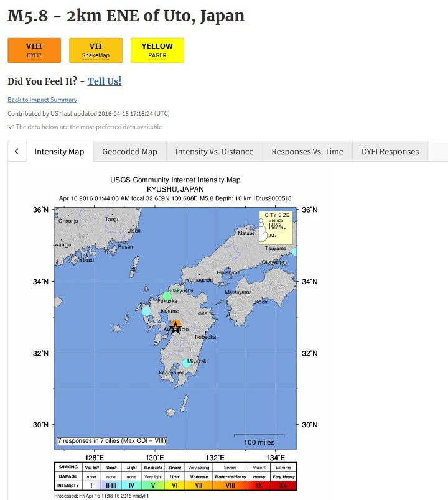Follow the Tell Us! link

pos(105,81)
